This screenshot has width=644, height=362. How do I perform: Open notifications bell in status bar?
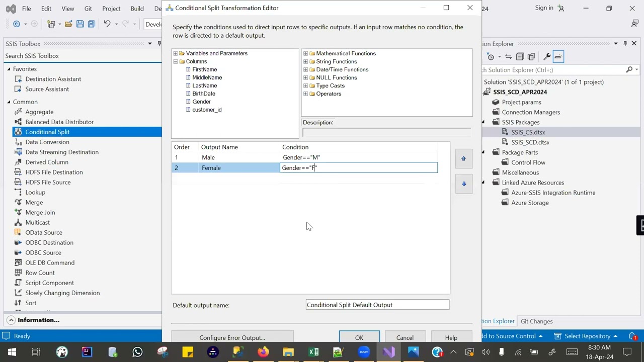633,336
